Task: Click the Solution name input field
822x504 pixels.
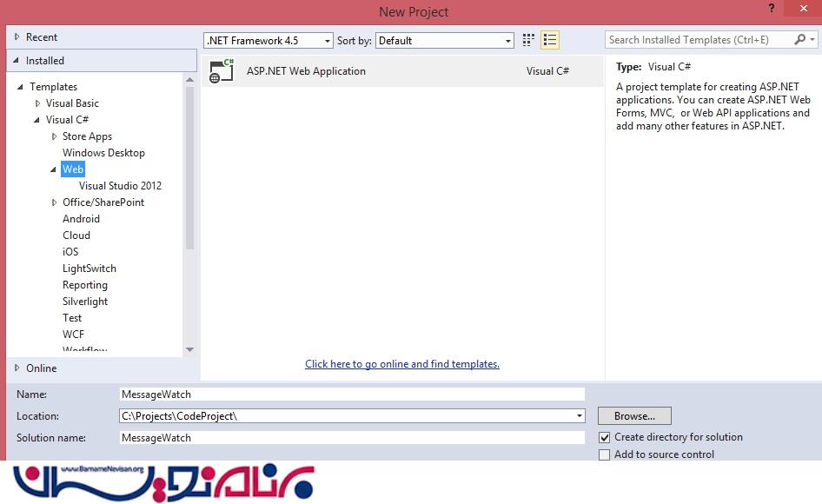Action: point(352,438)
